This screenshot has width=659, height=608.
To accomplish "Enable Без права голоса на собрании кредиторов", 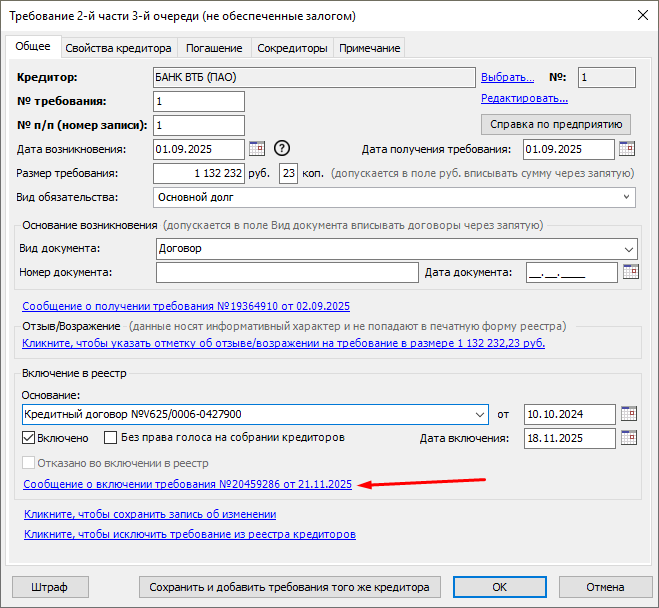I will (x=111, y=438).
